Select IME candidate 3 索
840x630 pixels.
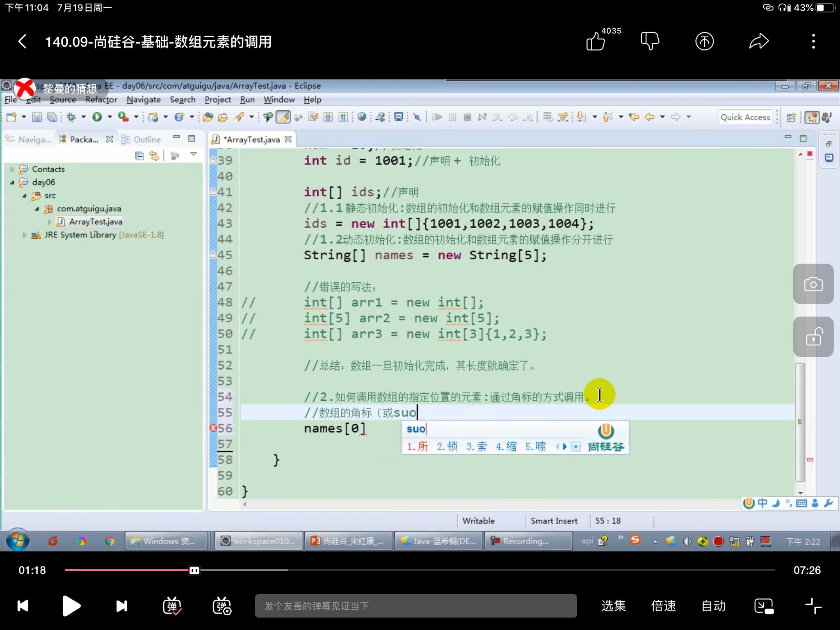coord(477,446)
